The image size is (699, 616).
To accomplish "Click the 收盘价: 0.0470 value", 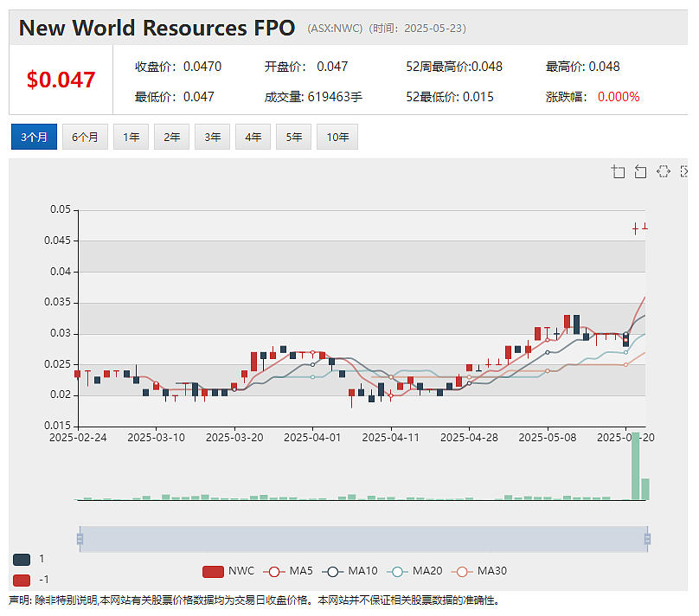I will [x=178, y=67].
